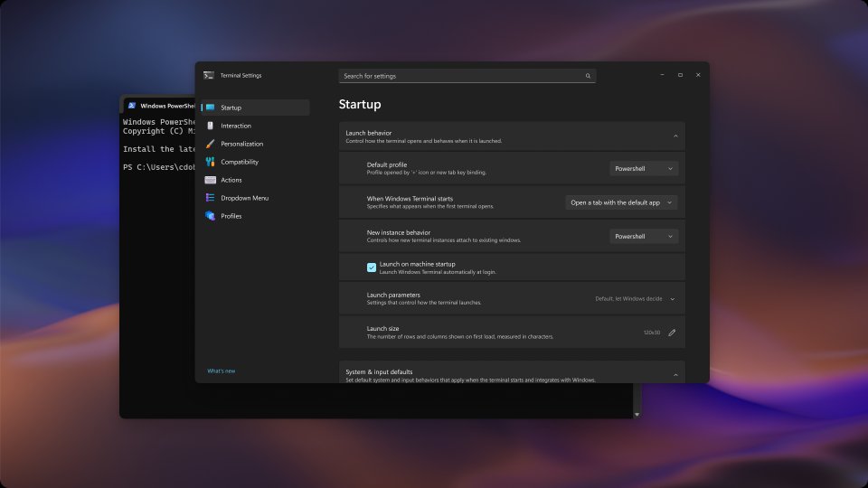Click the scroll down arrow of PowerShell window

[x=637, y=415]
